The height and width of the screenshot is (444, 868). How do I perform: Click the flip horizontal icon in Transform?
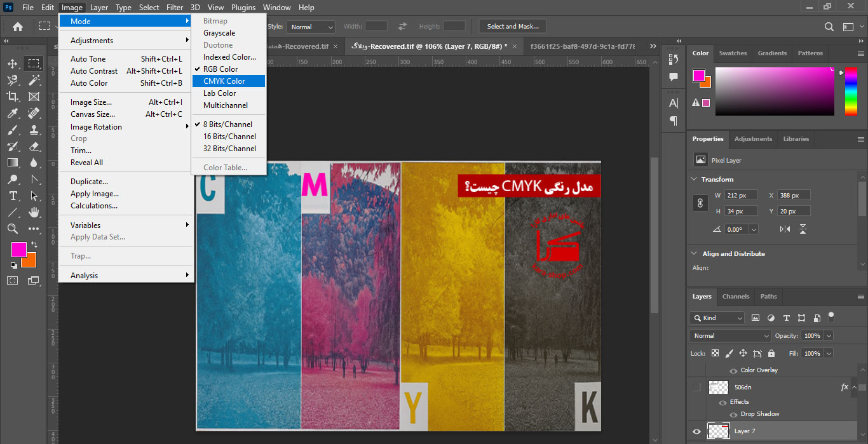coord(785,229)
